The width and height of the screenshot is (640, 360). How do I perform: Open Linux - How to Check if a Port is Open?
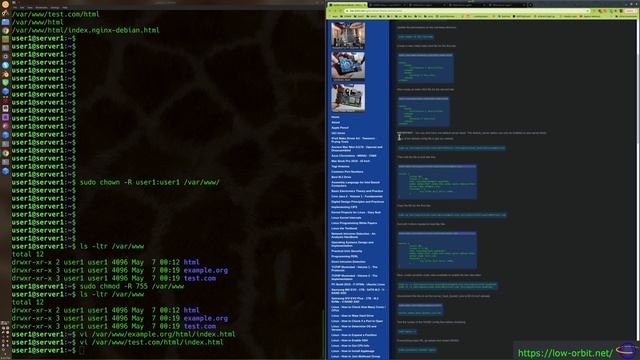click(x=357, y=321)
